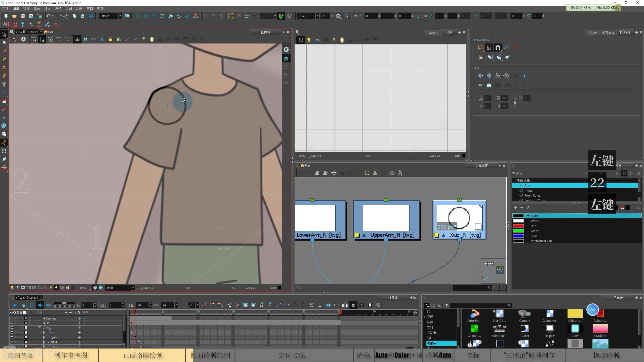Click Play button in timeline toolbar
This screenshot has width=644, height=362.
[x=15, y=305]
